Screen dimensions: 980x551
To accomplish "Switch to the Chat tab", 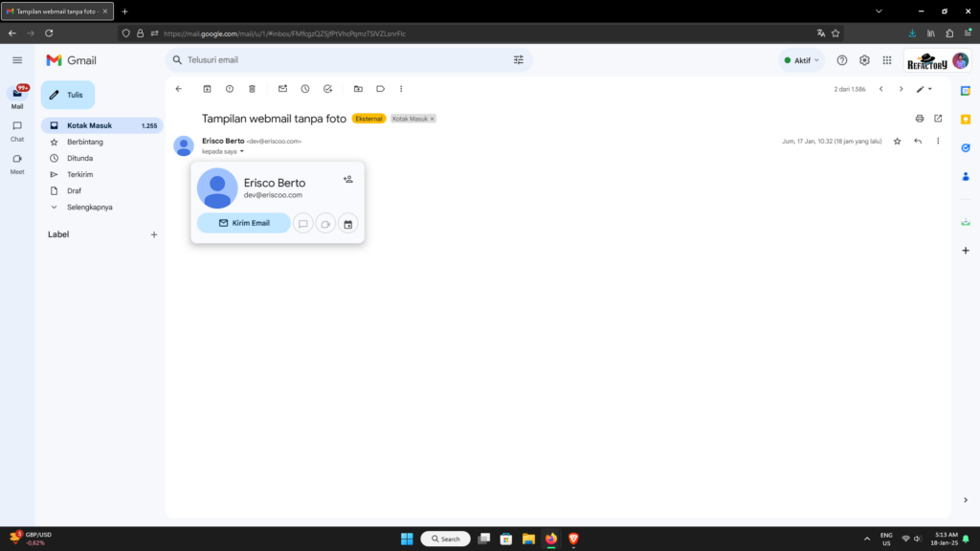I will (x=17, y=131).
